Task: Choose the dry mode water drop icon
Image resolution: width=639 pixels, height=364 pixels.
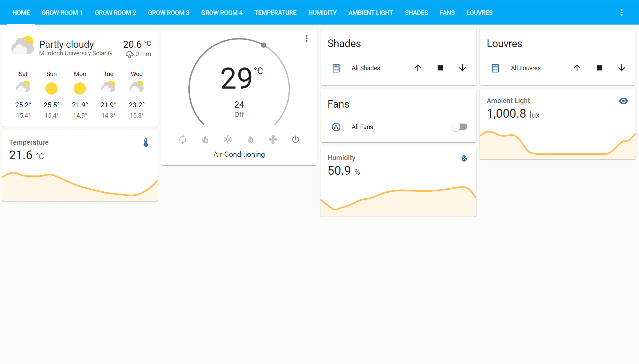Action: click(251, 139)
